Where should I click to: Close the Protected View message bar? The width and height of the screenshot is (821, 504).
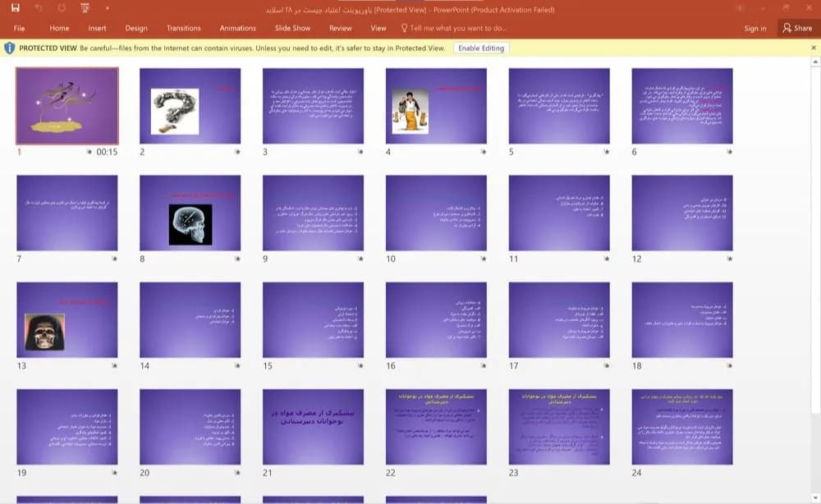point(814,48)
